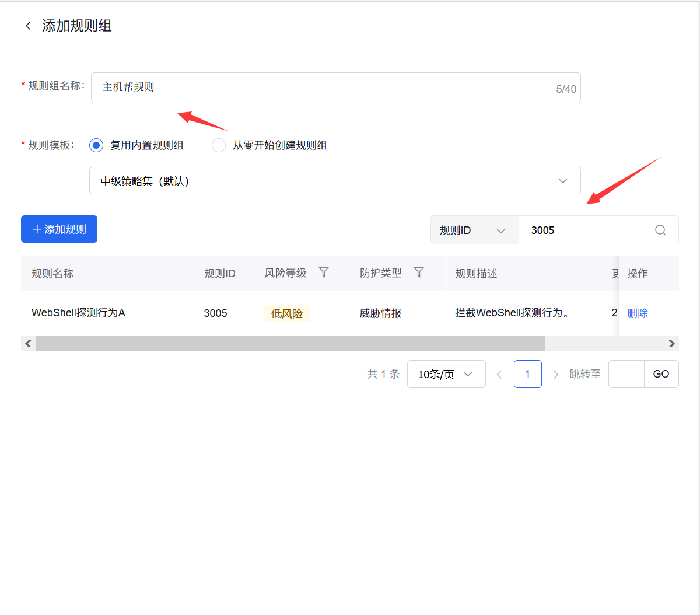The width and height of the screenshot is (700, 615).
Task: Click the back arrow beside 添加规则组
Action: [x=28, y=26]
